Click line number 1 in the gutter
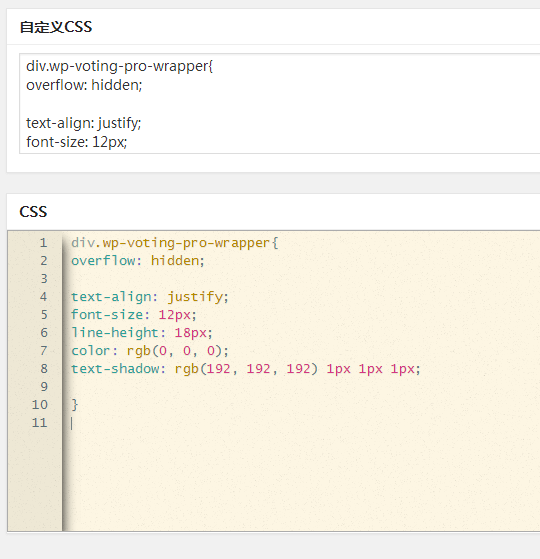 pyautogui.click(x=43, y=243)
